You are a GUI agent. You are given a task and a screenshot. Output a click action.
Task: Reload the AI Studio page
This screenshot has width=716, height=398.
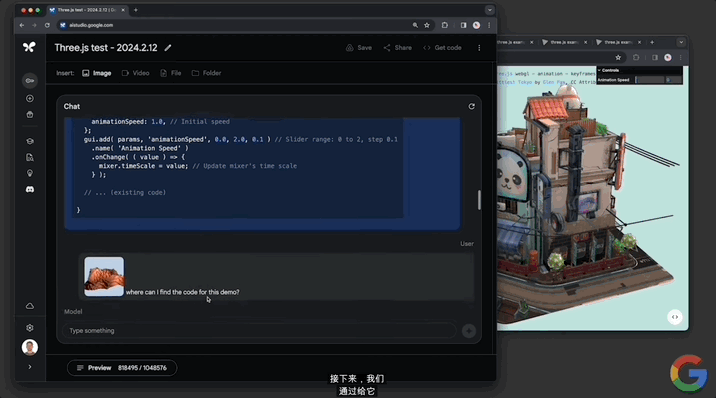[47, 25]
